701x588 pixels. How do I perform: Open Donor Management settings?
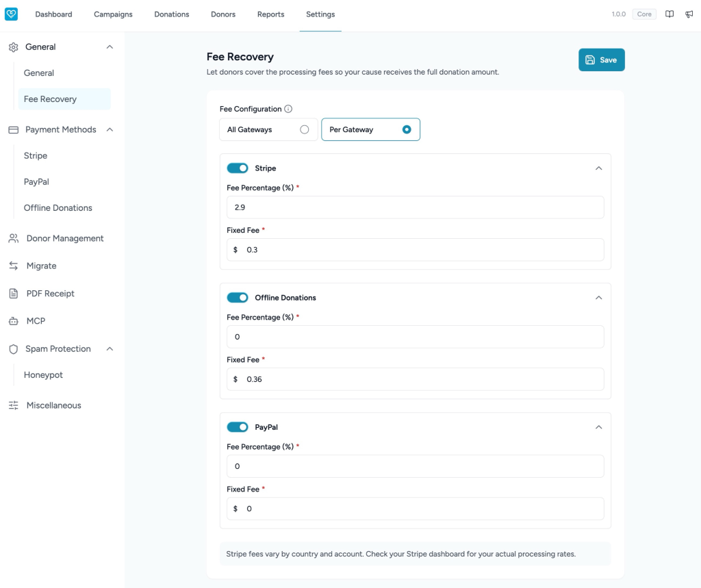click(65, 238)
